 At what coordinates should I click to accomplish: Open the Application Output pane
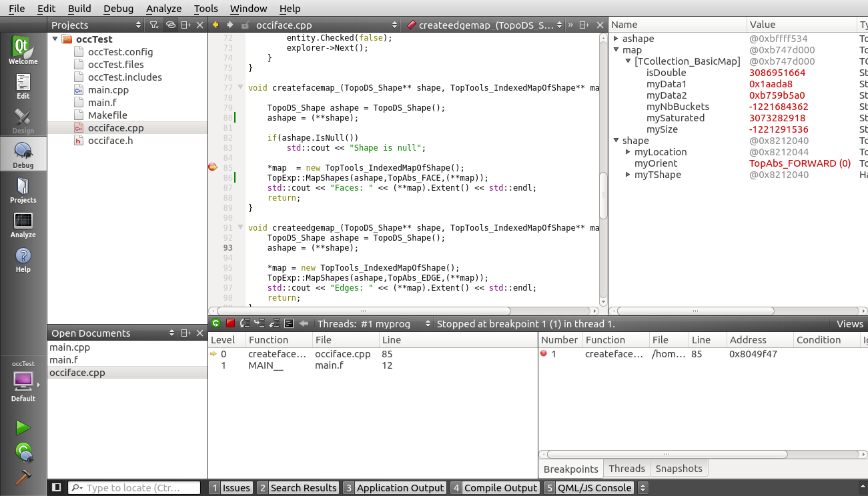pyautogui.click(x=394, y=488)
